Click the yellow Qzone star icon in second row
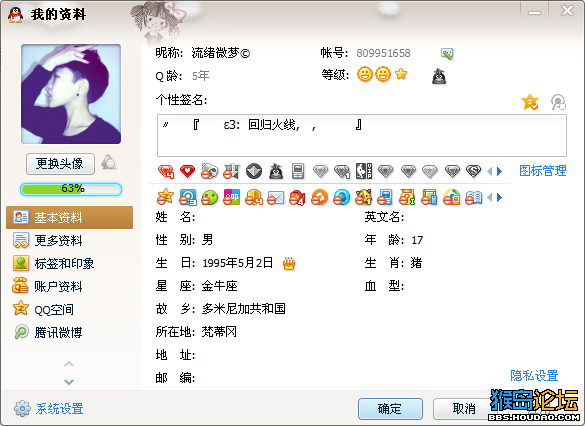The width and height of the screenshot is (585, 426). (x=165, y=197)
